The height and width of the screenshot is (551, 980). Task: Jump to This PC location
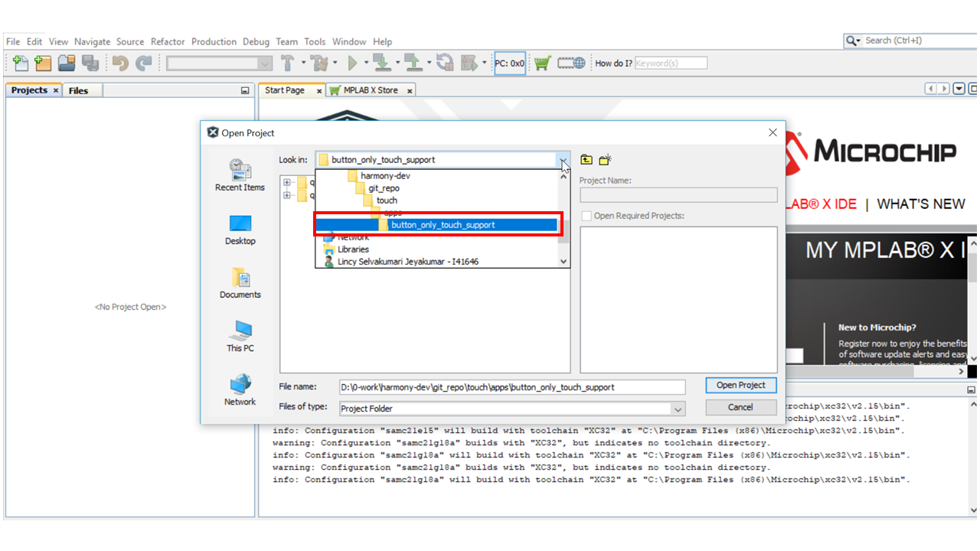pyautogui.click(x=240, y=336)
